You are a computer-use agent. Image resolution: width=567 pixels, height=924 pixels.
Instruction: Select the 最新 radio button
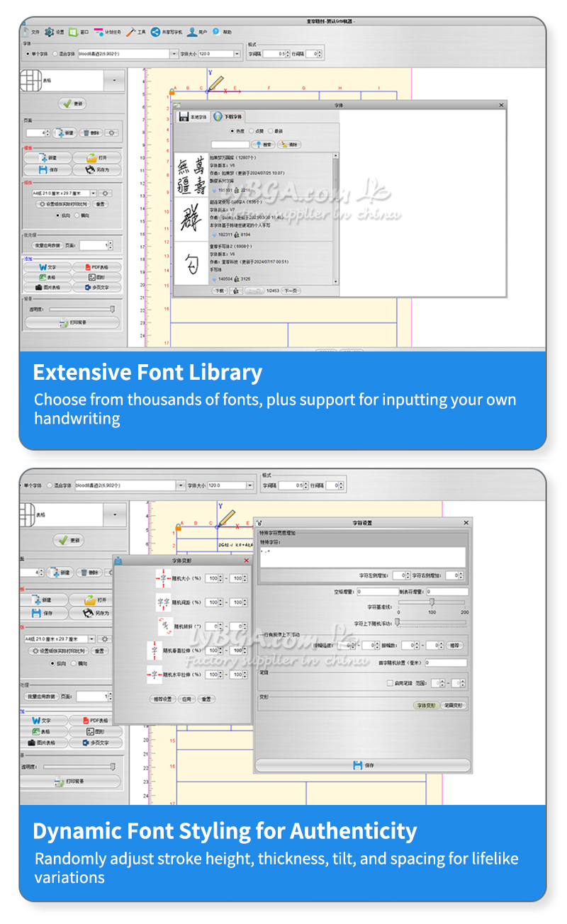[271, 131]
